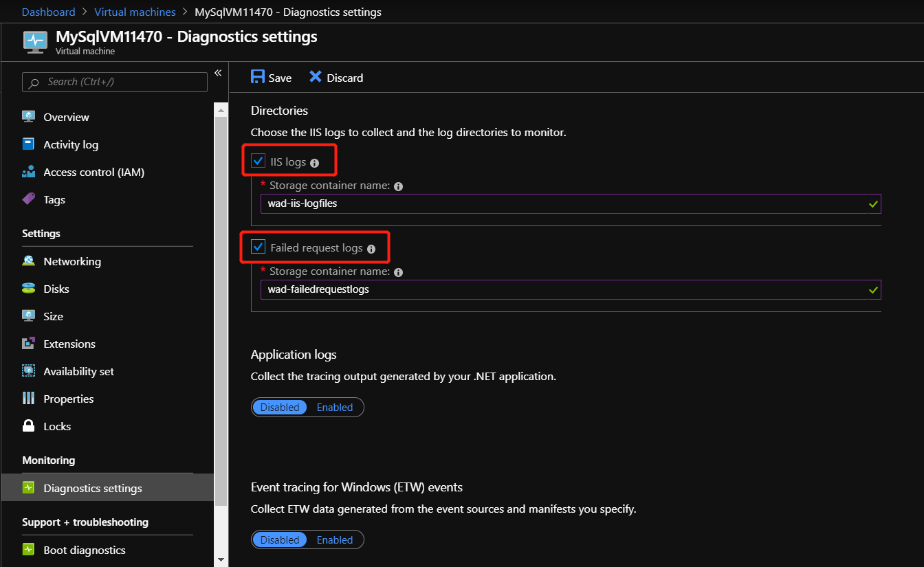This screenshot has width=924, height=567.
Task: Click the IIS logs info tooltip
Action: tap(314, 162)
